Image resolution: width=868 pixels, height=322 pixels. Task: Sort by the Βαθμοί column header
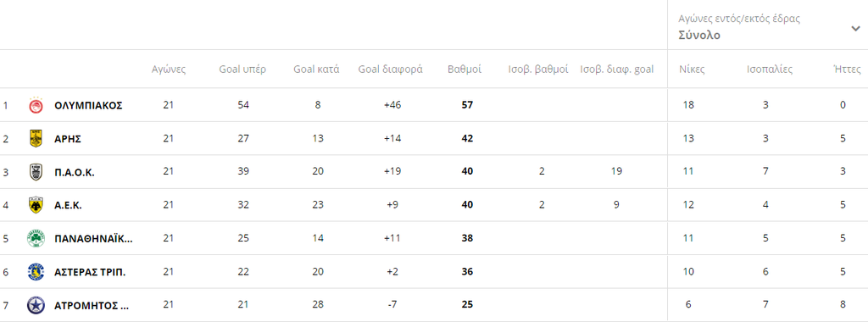pyautogui.click(x=465, y=69)
